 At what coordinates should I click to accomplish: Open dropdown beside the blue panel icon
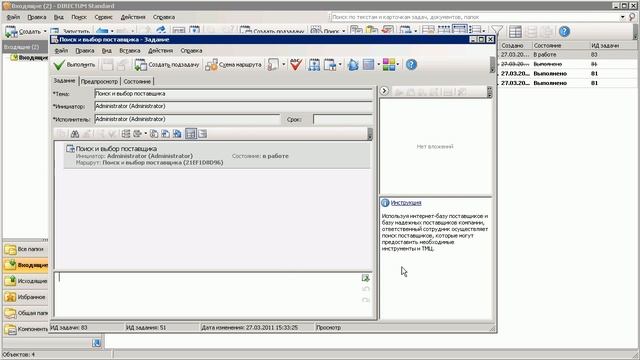[x=378, y=64]
